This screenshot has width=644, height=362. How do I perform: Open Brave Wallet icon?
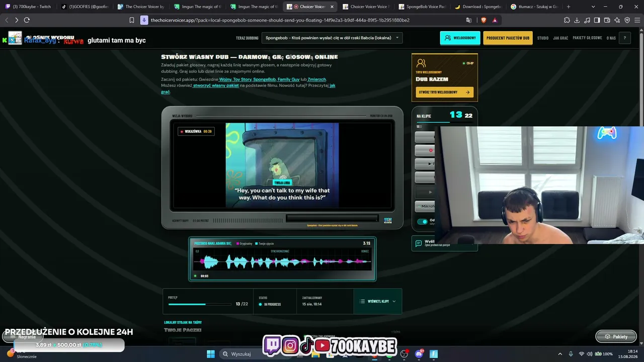point(607,20)
